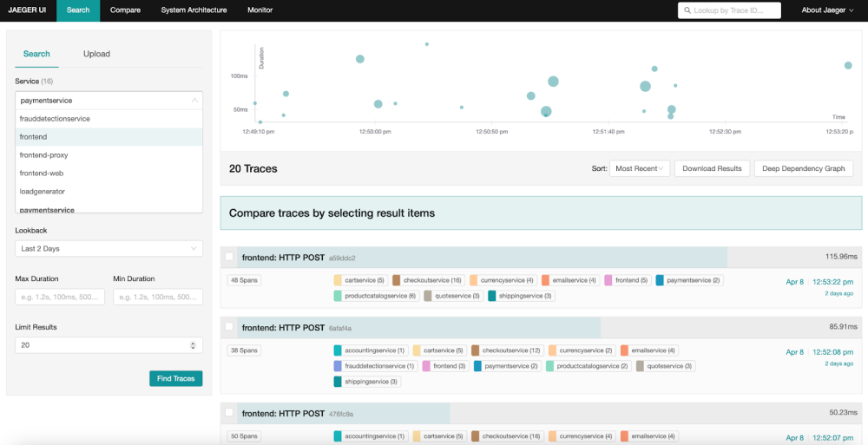Click the Download Results button
This screenshot has width=868, height=445.
711,168
